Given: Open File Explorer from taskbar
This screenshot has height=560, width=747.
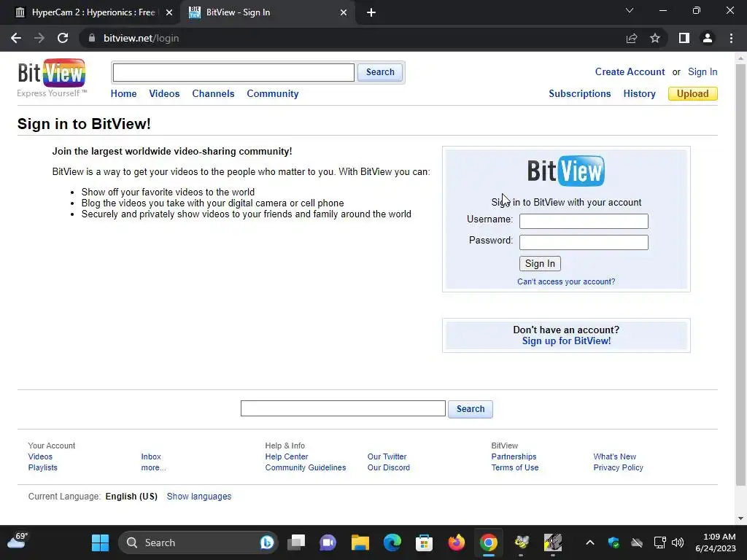Looking at the screenshot, I should tap(360, 542).
